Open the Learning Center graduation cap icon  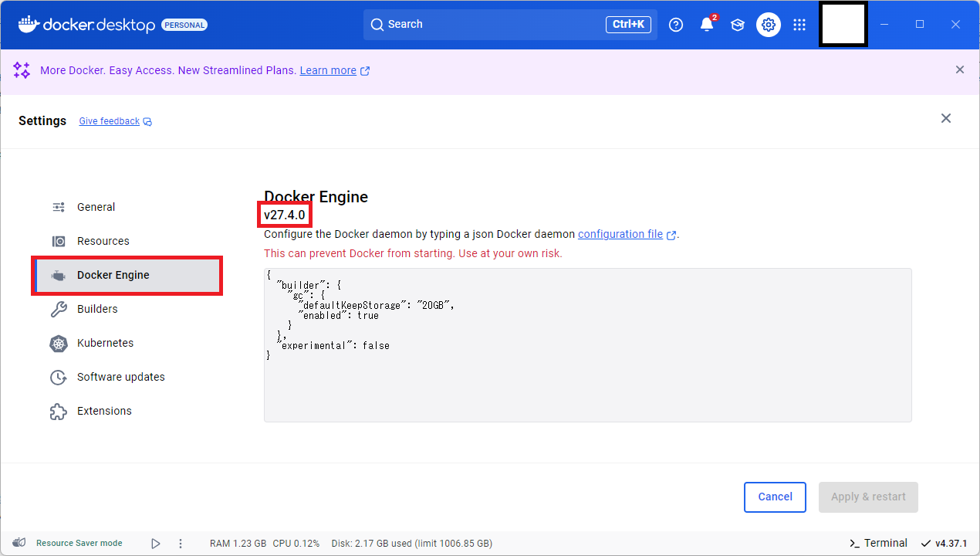tap(737, 24)
